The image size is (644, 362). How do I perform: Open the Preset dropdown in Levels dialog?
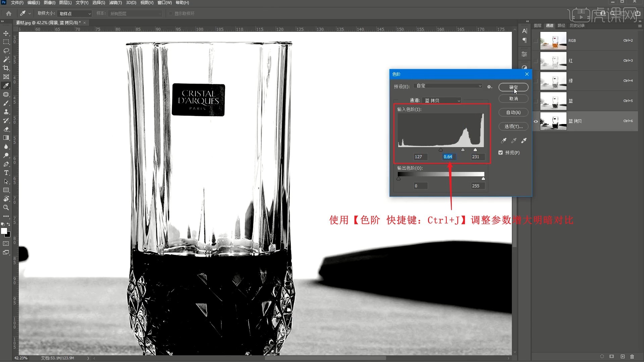(x=448, y=86)
